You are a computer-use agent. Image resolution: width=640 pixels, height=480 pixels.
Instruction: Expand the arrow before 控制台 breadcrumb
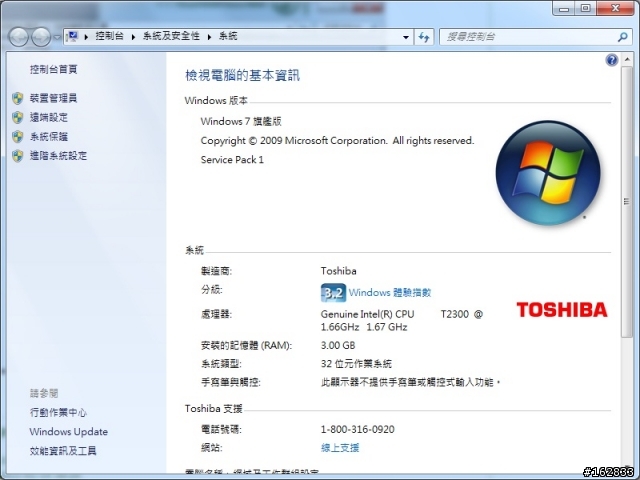(x=86, y=37)
